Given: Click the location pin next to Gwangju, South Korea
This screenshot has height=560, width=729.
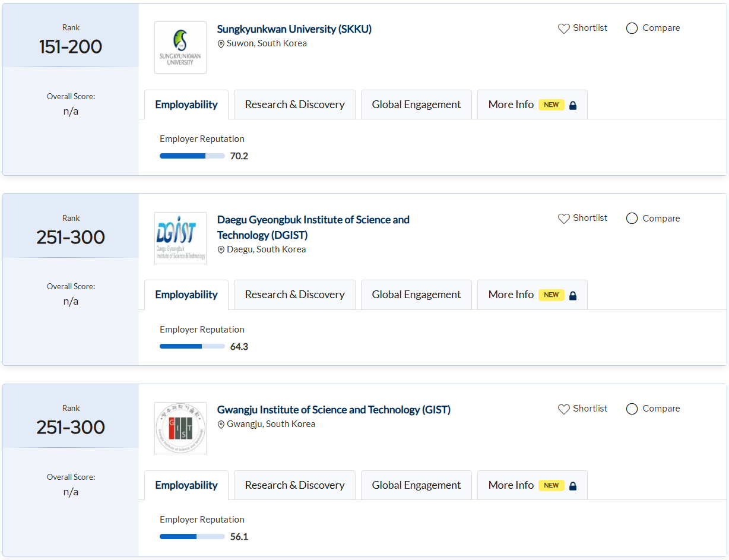Looking at the screenshot, I should [x=221, y=425].
